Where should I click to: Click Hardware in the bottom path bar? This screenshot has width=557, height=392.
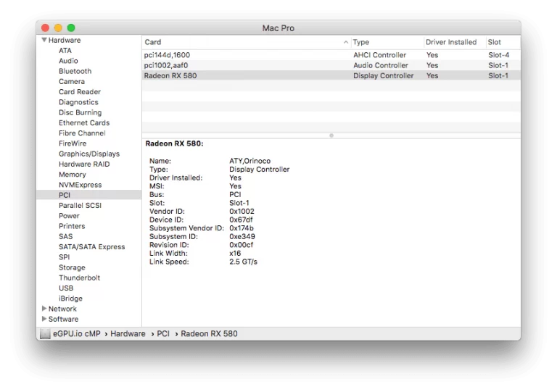tap(128, 333)
